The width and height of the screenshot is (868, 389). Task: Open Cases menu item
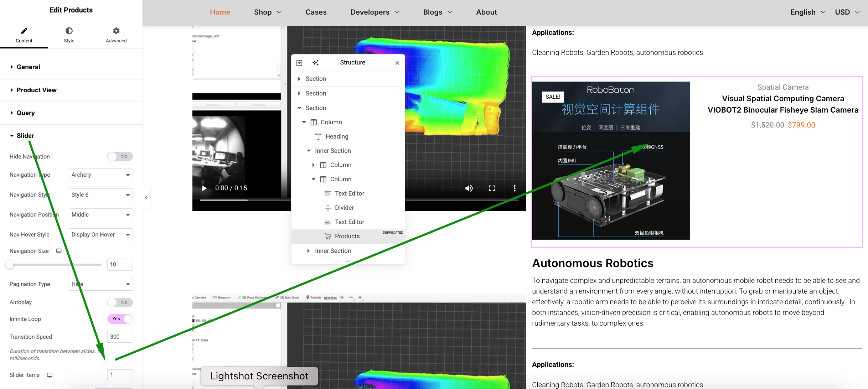coord(316,12)
